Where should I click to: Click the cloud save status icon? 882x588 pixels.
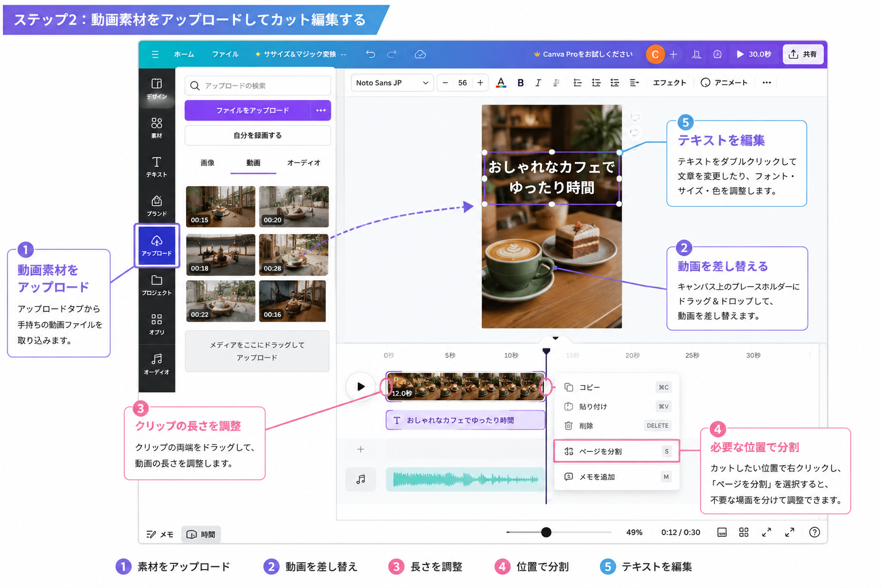point(420,54)
